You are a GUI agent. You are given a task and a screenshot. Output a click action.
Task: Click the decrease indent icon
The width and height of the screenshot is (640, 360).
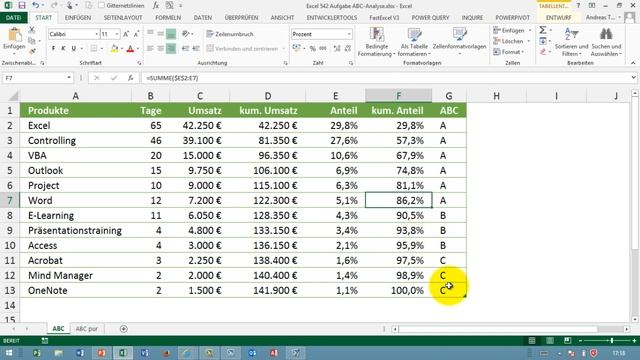coord(186,49)
